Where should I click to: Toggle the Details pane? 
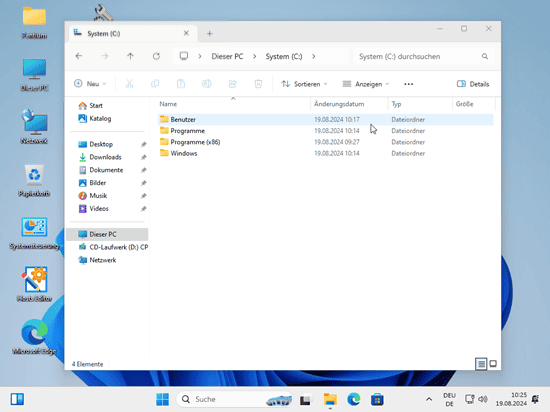click(473, 84)
